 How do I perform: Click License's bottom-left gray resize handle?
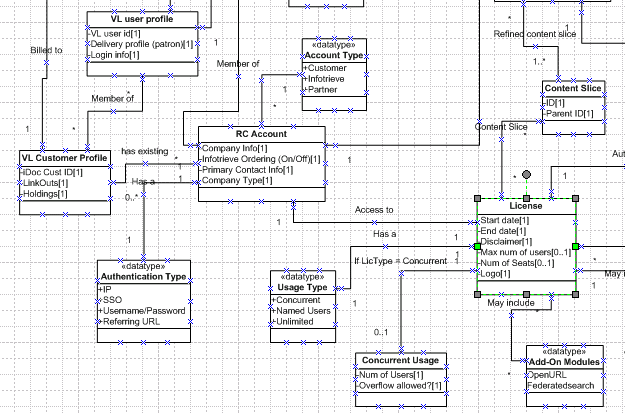pos(478,295)
